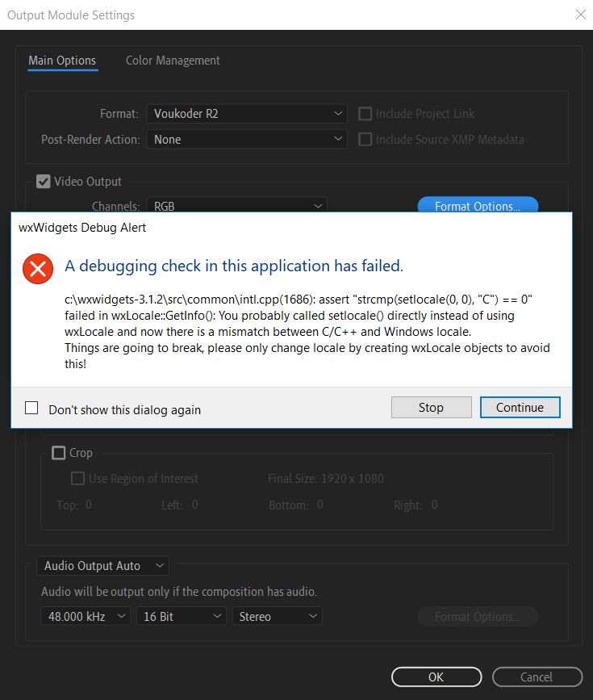Screen dimensions: 593x700
Task: Enable Don't show this dialog again
Action: tap(31, 409)
